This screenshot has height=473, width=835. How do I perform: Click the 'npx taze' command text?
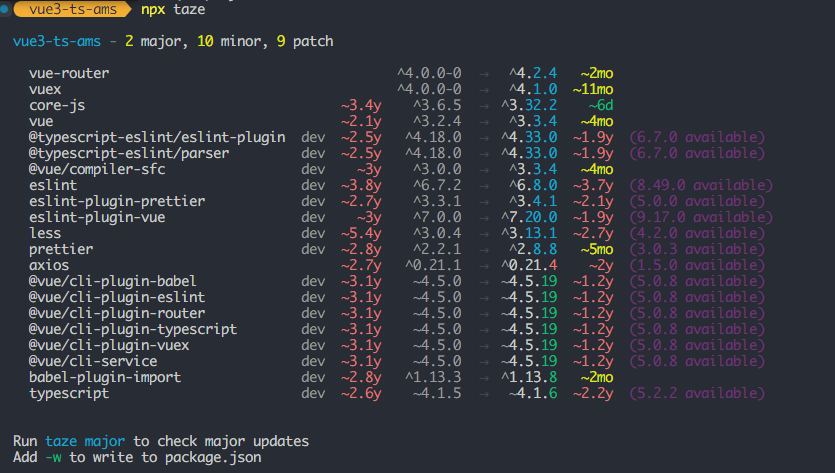click(x=173, y=9)
